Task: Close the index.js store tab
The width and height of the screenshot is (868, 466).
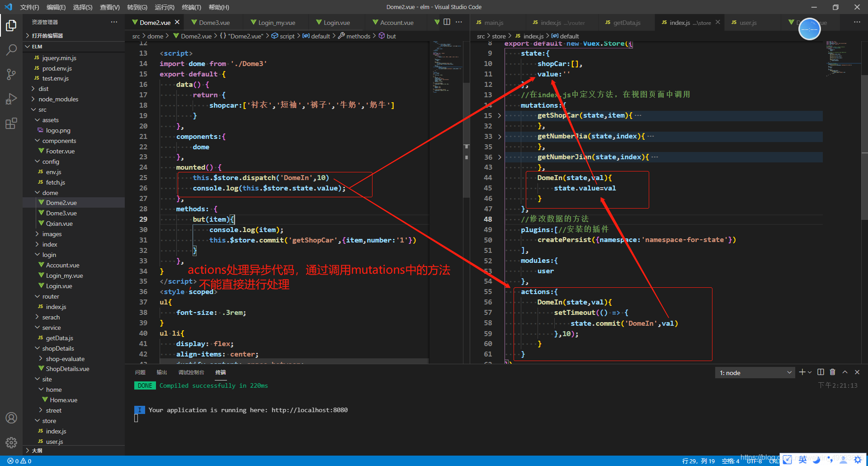Action: pyautogui.click(x=717, y=22)
